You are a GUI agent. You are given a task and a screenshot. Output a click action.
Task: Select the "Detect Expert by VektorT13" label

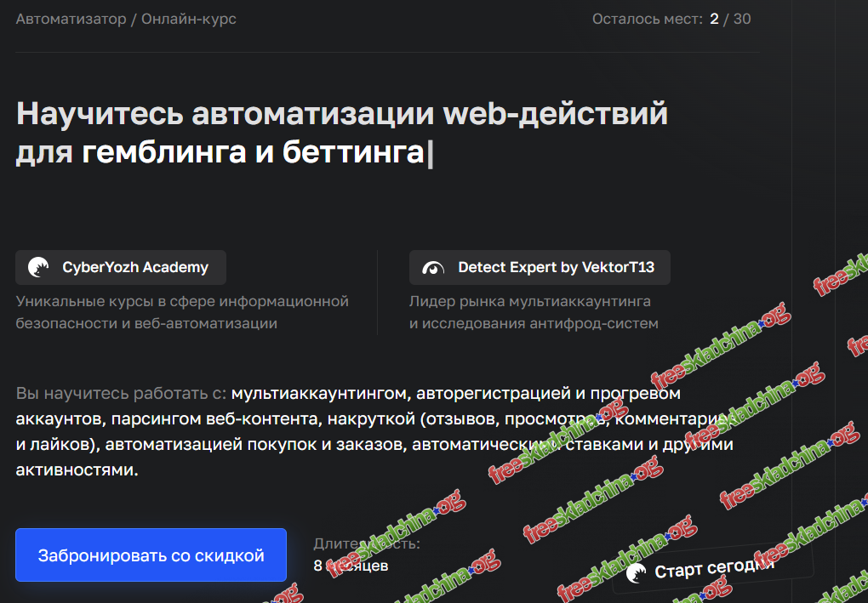556,267
